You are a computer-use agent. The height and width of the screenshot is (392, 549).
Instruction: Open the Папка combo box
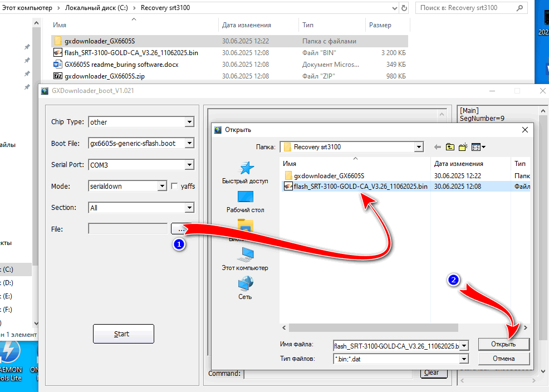pyautogui.click(x=419, y=147)
